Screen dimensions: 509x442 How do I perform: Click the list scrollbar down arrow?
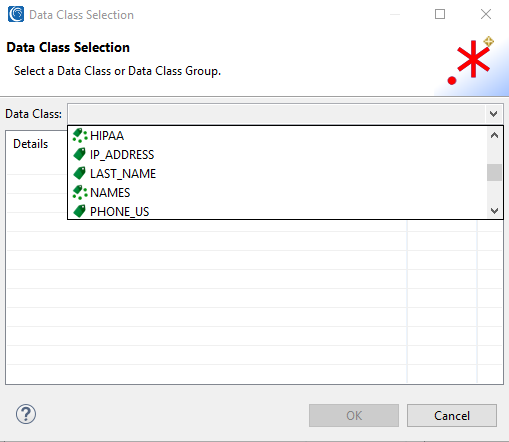(x=494, y=210)
